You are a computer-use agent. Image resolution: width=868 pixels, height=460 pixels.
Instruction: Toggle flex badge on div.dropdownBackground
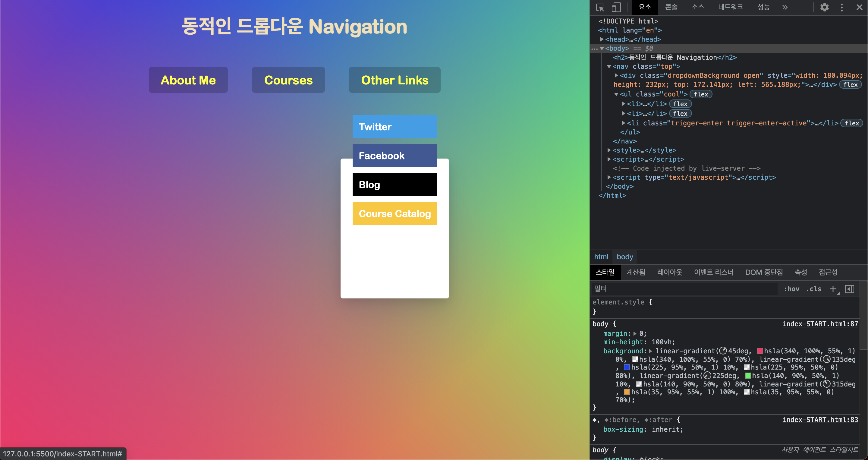click(851, 85)
